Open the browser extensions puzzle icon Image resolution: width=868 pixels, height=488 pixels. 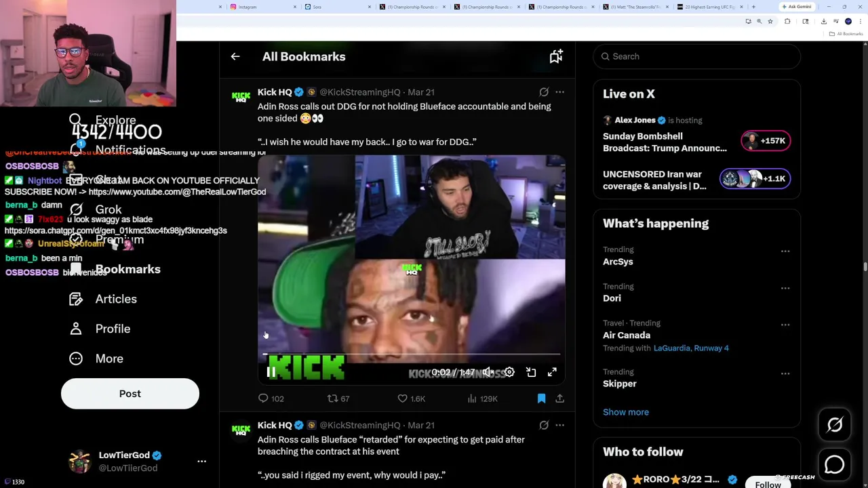pos(787,22)
